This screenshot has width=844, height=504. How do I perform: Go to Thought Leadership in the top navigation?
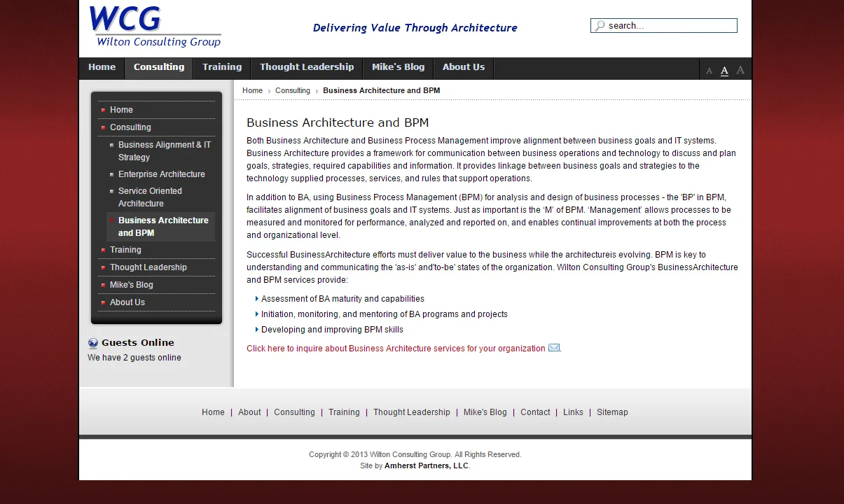307,67
